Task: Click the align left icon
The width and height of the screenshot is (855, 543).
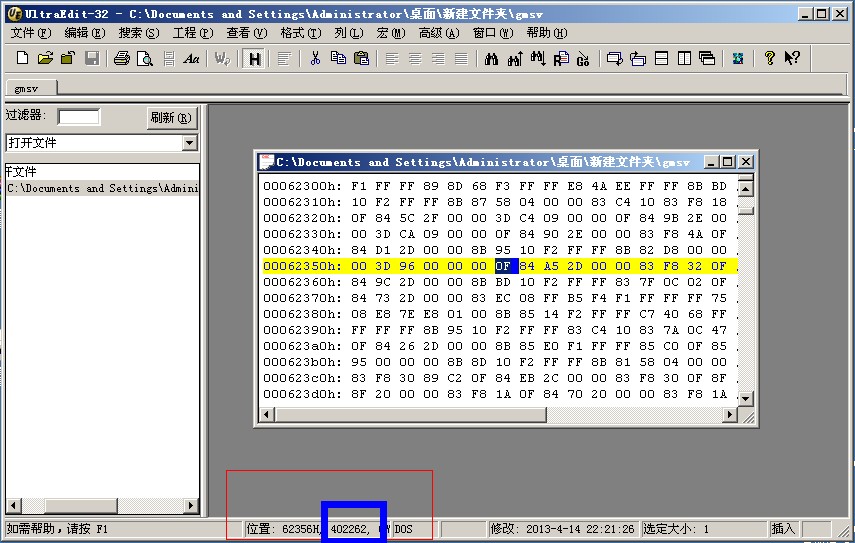Action: click(x=392, y=58)
